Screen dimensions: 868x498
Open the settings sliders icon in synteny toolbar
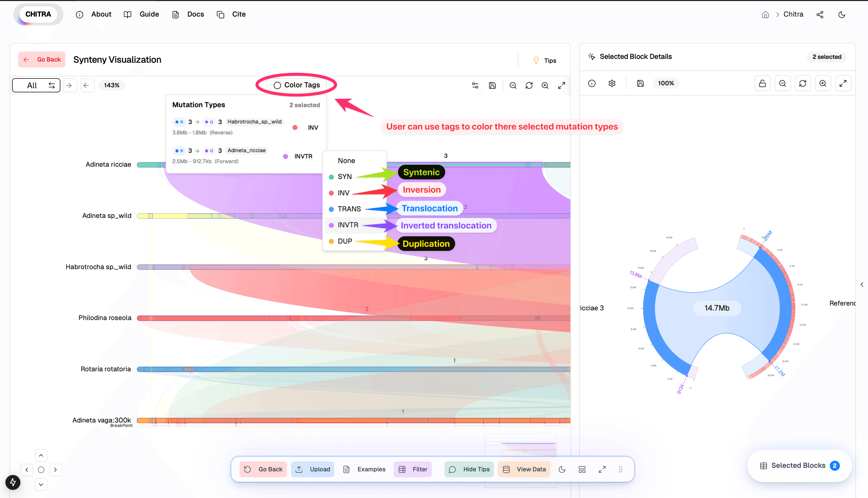[x=475, y=86]
